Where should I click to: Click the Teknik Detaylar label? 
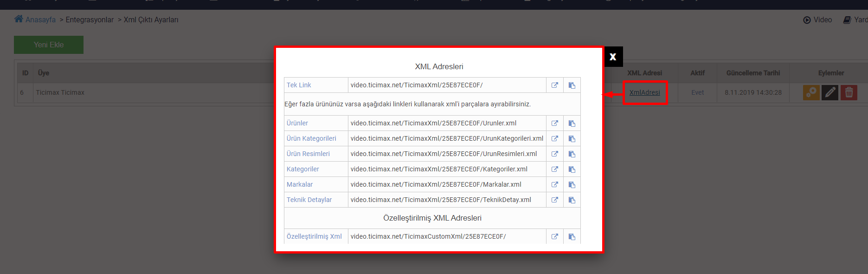pos(309,200)
